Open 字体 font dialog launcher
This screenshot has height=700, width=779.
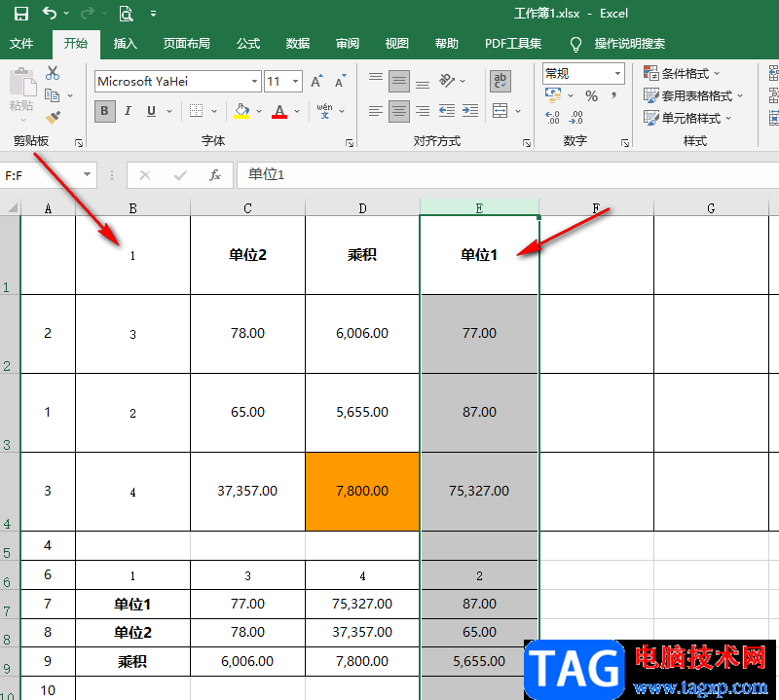[350, 143]
